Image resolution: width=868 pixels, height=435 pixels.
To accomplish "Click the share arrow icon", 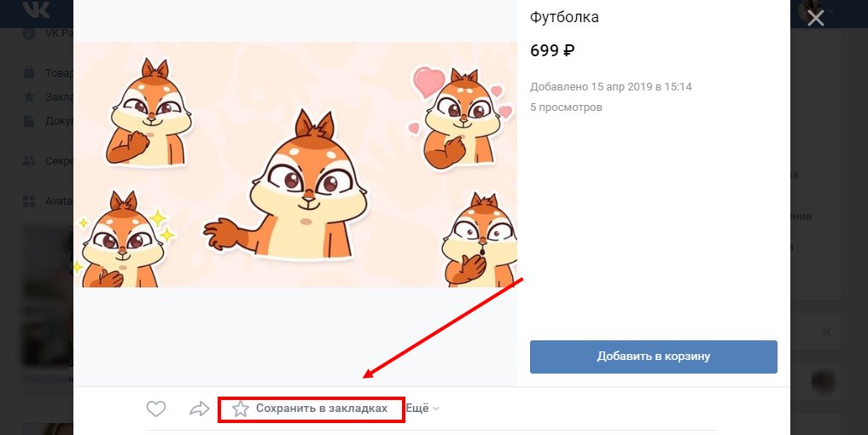I will tap(199, 409).
